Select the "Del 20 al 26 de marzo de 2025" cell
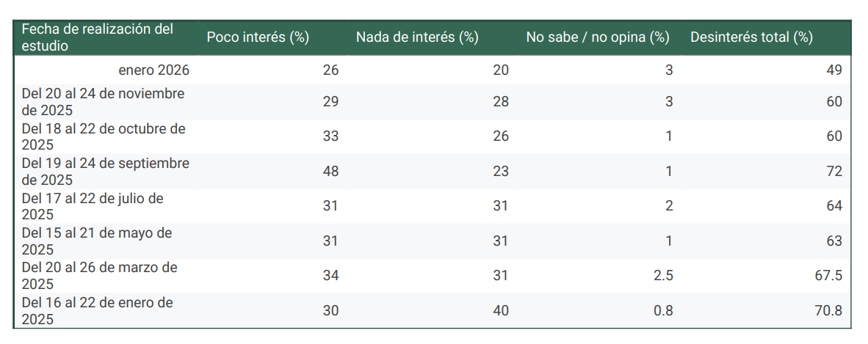Viewport: 868px width, 344px height. coord(100,276)
